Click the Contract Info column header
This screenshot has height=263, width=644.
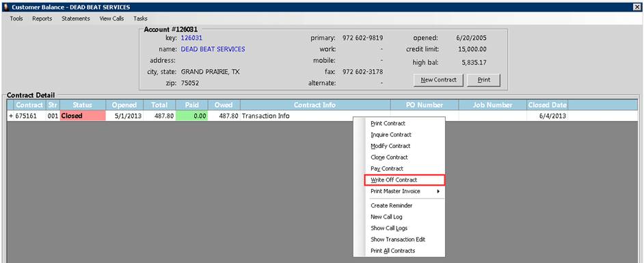(315, 105)
